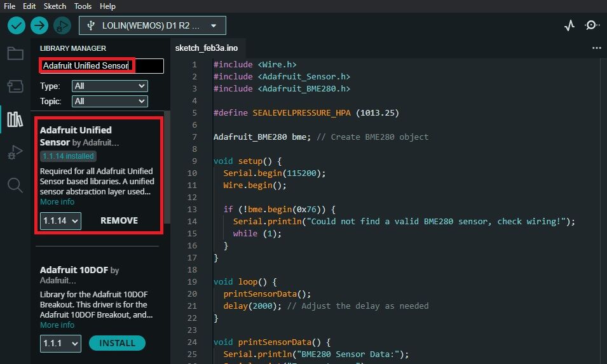The image size is (607, 364).
Task: Open the Topic filter dropdown
Action: 109,101
